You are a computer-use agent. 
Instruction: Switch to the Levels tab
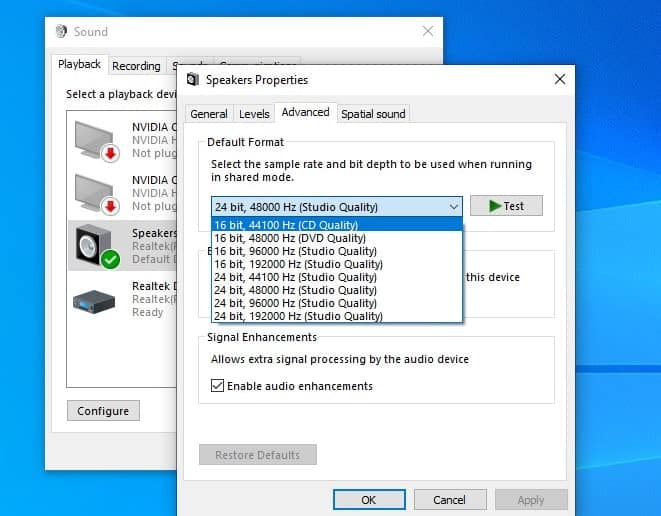pos(254,114)
